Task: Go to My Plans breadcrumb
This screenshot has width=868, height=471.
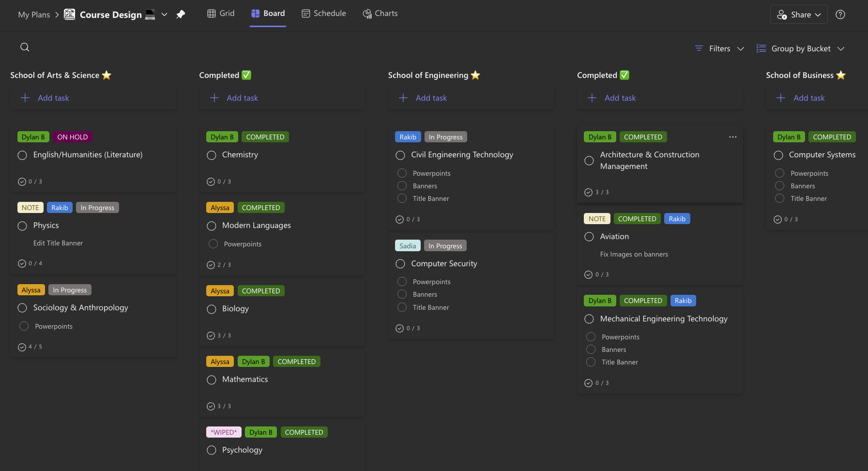Action: [x=34, y=15]
